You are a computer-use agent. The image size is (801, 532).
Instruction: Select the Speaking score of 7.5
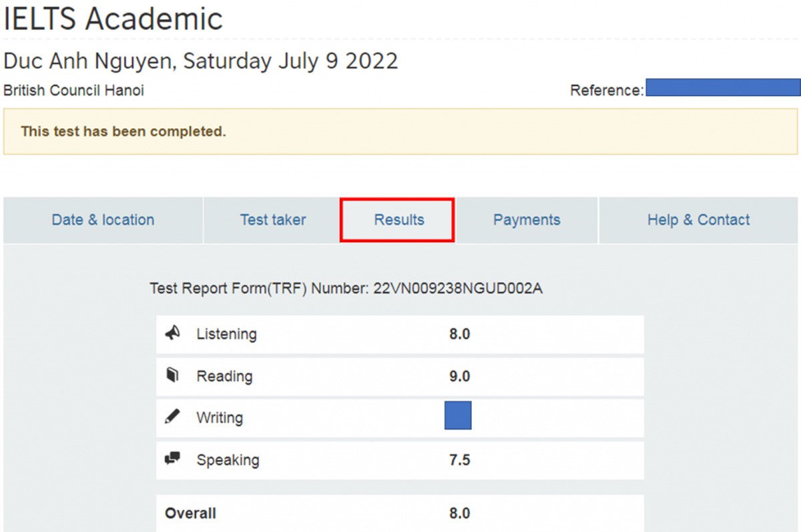pos(459,459)
